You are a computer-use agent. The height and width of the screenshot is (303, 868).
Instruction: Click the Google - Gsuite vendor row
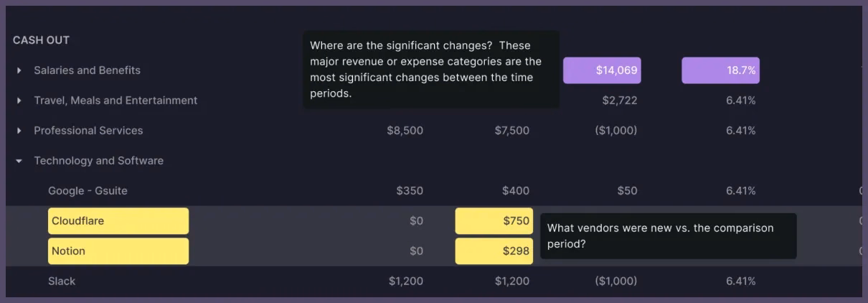(88, 191)
